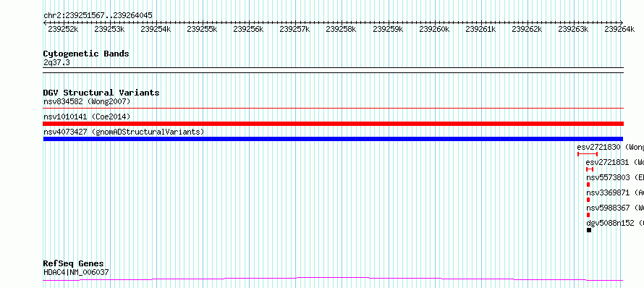Open the nsv834582 (Wong2007) variant label

coord(87,101)
